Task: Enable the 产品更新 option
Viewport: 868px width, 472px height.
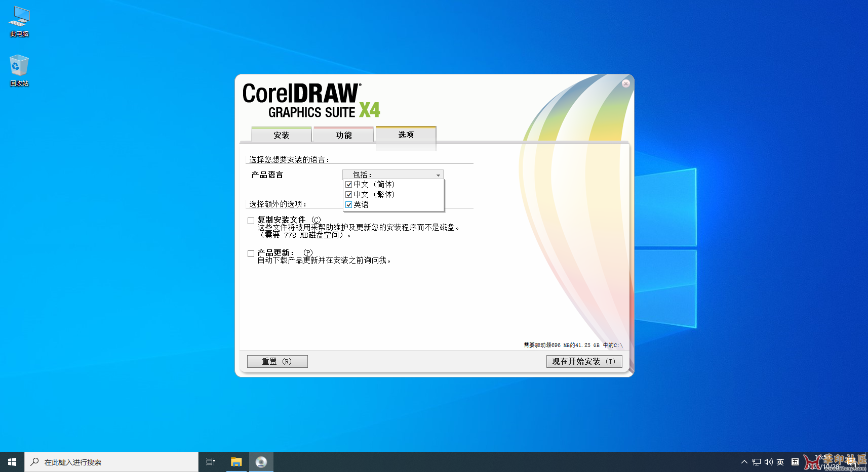Action: (x=251, y=253)
